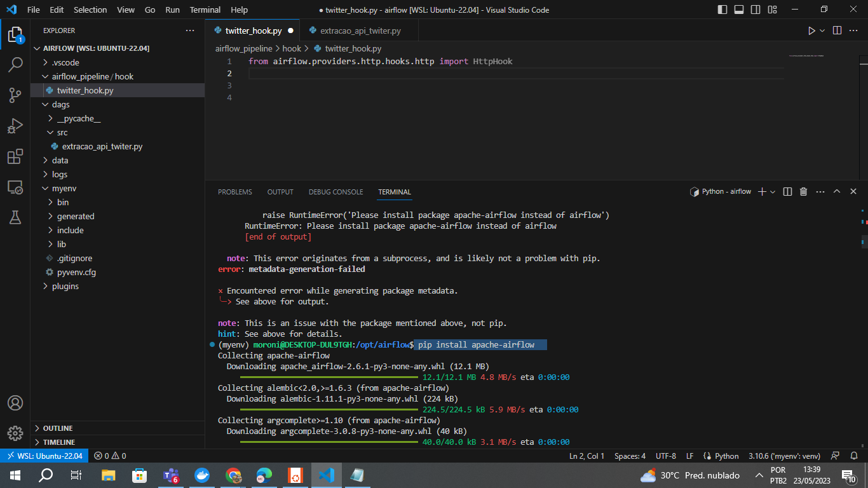Expand the data folder

(x=118, y=160)
